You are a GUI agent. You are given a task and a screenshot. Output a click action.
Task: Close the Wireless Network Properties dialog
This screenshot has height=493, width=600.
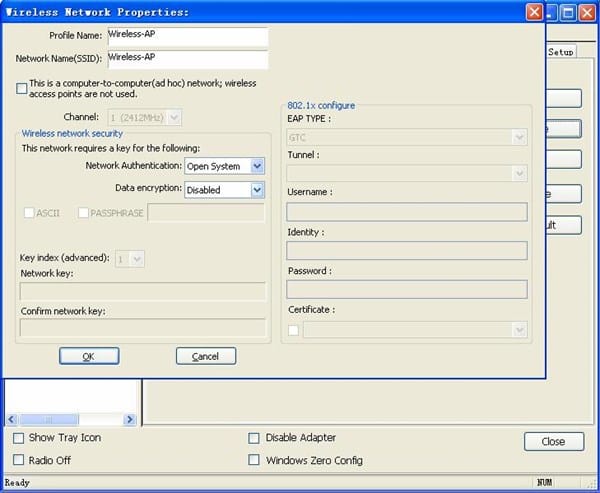(536, 12)
